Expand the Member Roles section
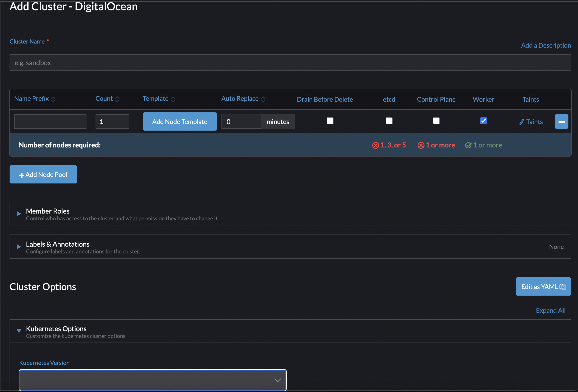The width and height of the screenshot is (578, 392). click(x=18, y=214)
